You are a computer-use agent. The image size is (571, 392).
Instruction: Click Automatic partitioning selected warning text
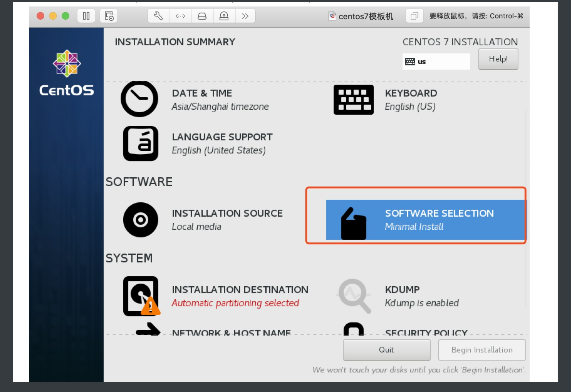coord(235,303)
